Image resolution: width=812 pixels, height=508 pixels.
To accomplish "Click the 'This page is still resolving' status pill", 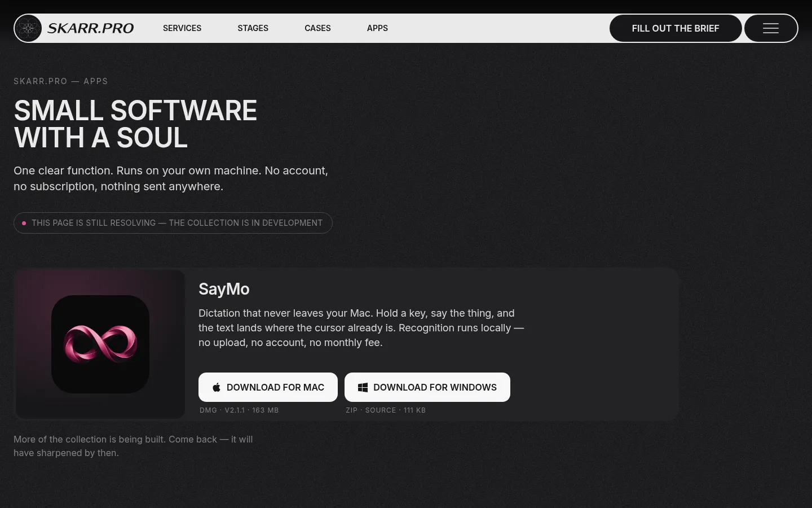I will (173, 223).
